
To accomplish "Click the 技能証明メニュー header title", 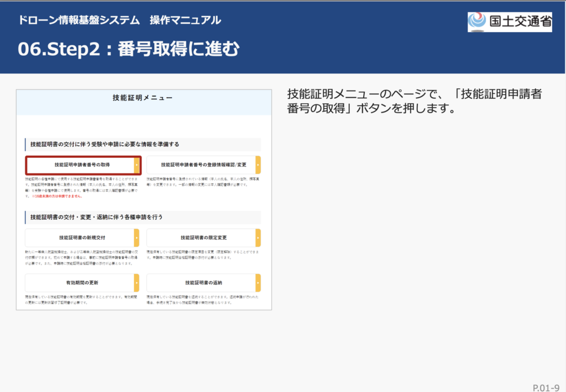I will point(143,98).
